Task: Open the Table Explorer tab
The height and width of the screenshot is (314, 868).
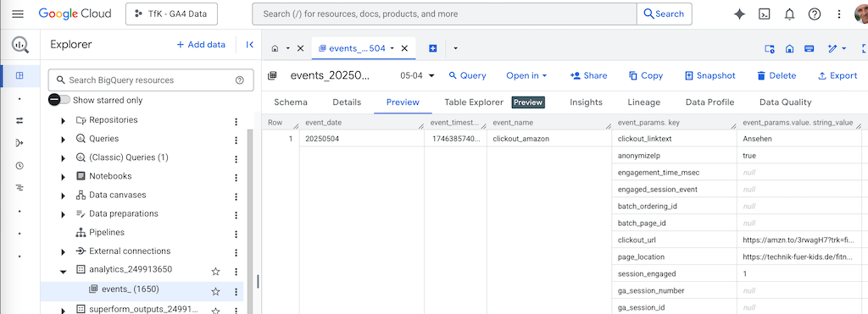Action: 474,102
